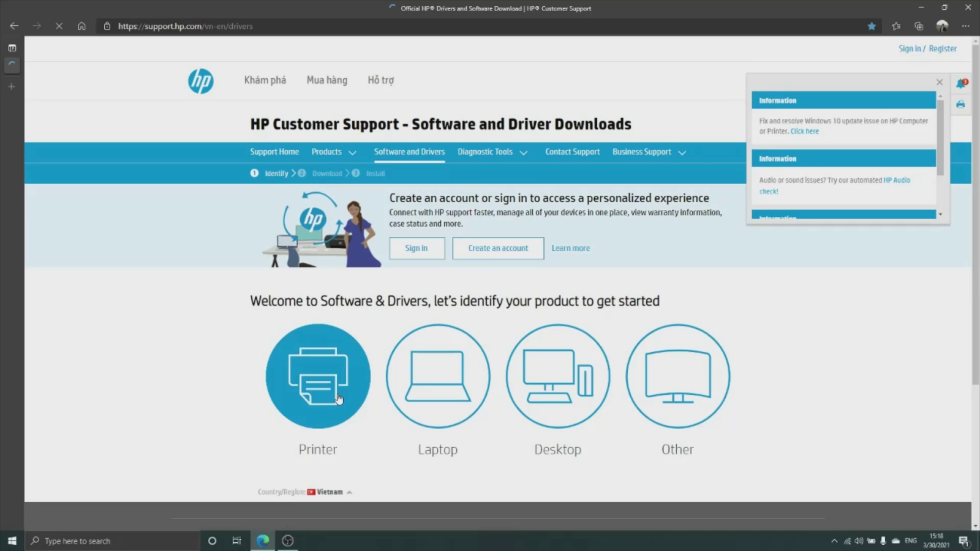This screenshot has height=551, width=980.
Task: Open the Support Home menu item
Action: pos(274,152)
